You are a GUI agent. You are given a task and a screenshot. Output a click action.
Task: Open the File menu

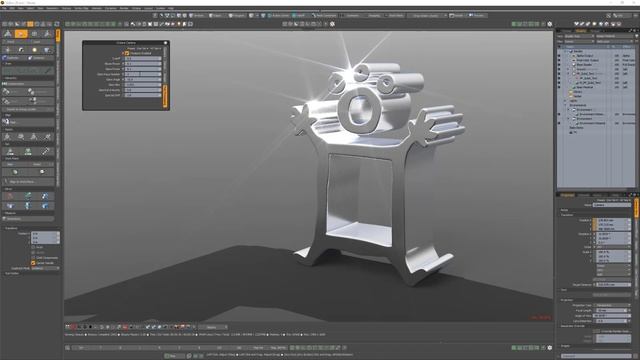click(4, 8)
